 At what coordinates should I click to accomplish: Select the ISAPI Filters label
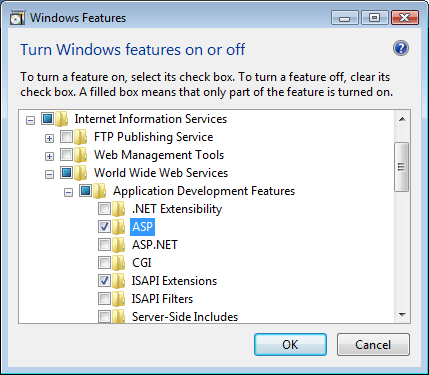tap(162, 299)
